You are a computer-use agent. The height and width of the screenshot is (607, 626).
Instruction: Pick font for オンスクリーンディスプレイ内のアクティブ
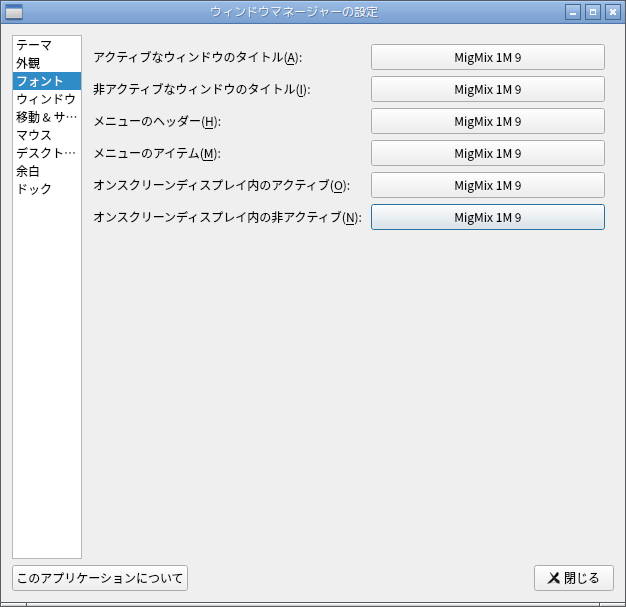click(x=487, y=185)
